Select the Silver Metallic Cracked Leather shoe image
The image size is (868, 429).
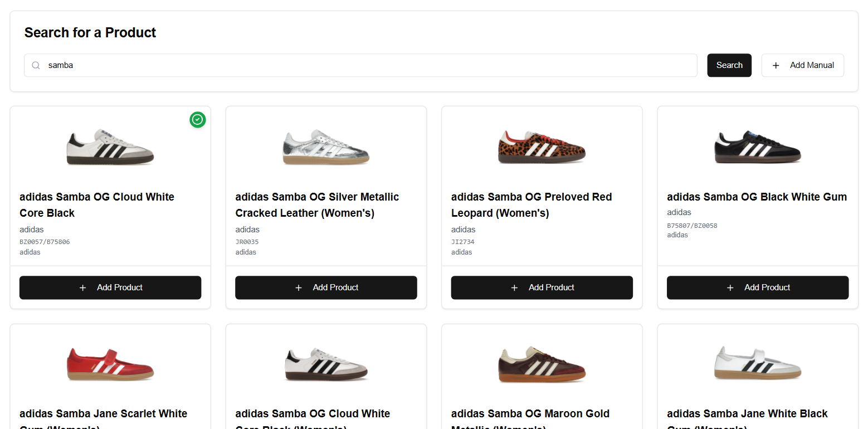(326, 147)
